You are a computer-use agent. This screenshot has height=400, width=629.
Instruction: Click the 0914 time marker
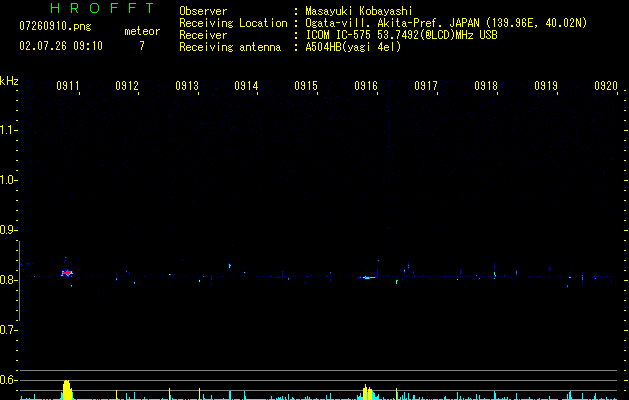click(246, 86)
